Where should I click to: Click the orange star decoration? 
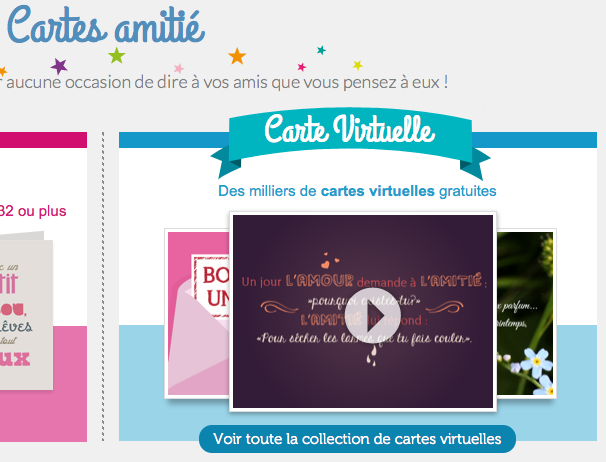(x=237, y=56)
